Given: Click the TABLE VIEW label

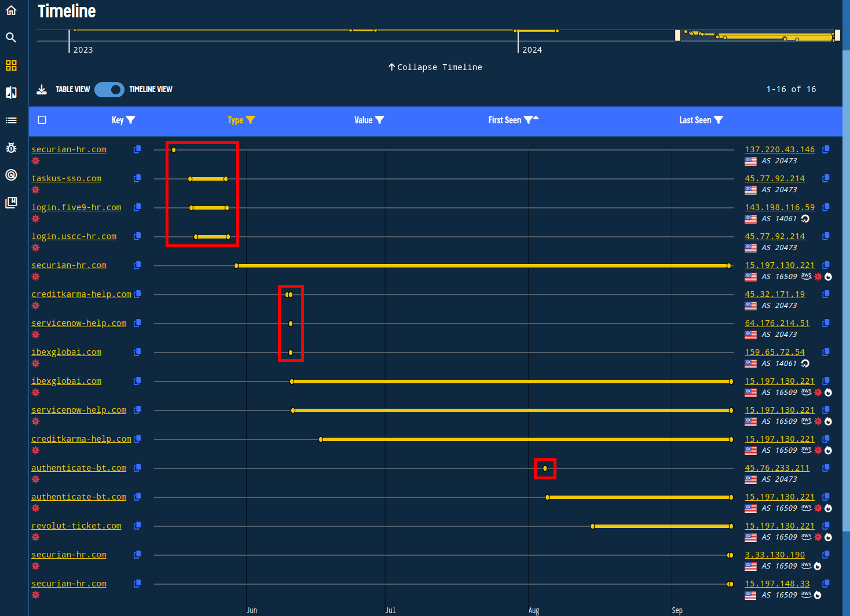Looking at the screenshot, I should click(x=73, y=89).
